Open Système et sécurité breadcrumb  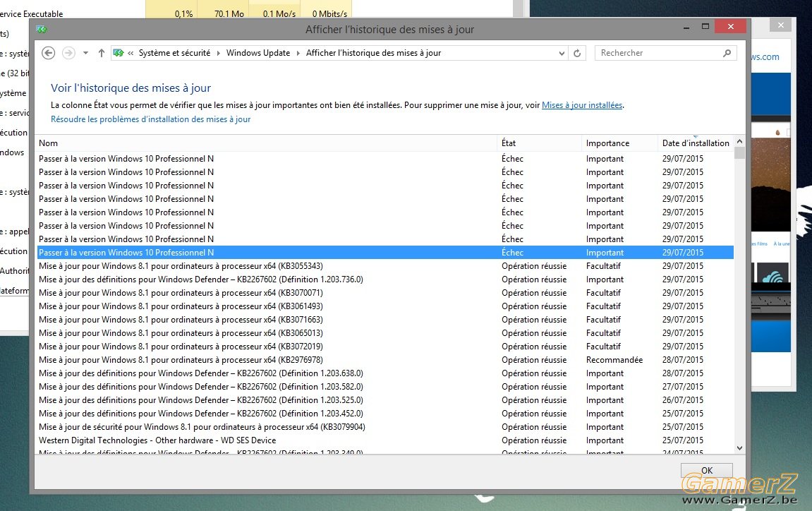pyautogui.click(x=174, y=53)
